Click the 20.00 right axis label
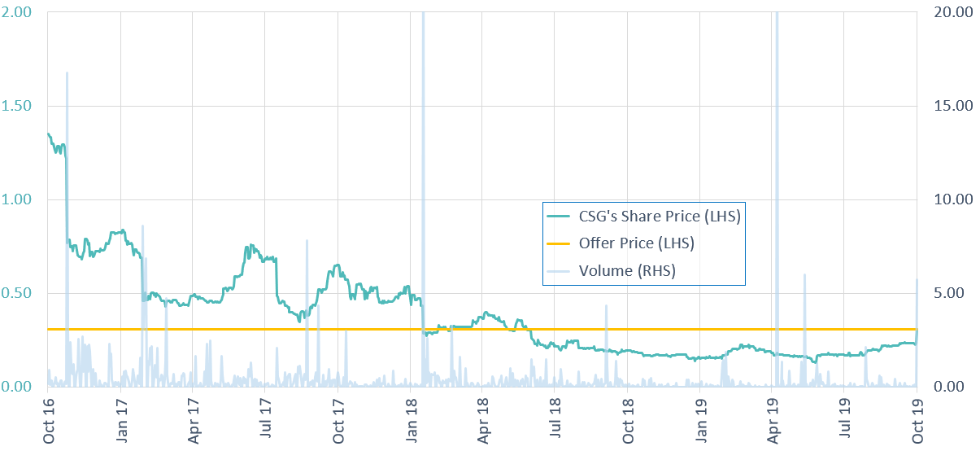The height and width of the screenshot is (451, 980). pyautogui.click(x=949, y=12)
